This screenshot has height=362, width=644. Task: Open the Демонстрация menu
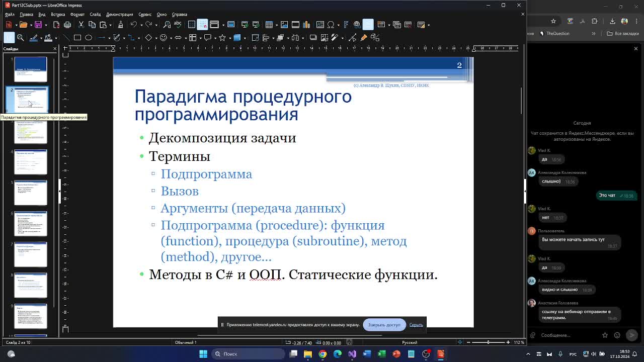119,15
